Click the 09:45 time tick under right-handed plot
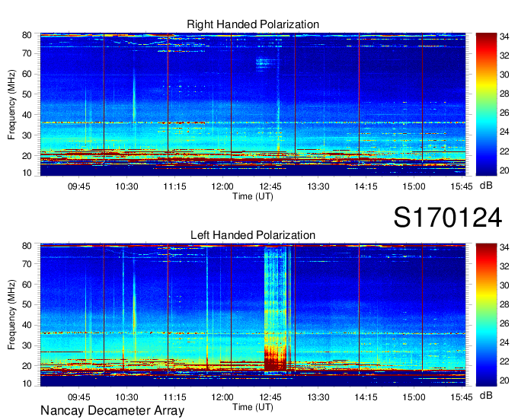 pyautogui.click(x=79, y=186)
